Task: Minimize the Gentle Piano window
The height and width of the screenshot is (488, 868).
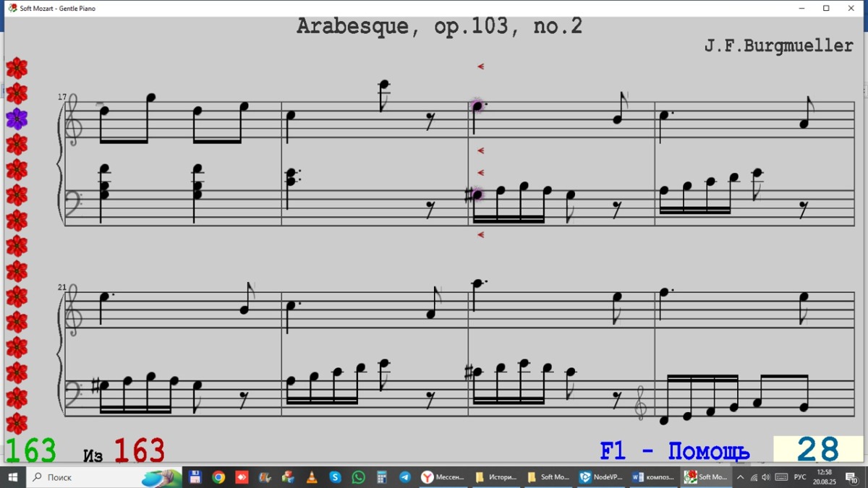Action: (802, 9)
